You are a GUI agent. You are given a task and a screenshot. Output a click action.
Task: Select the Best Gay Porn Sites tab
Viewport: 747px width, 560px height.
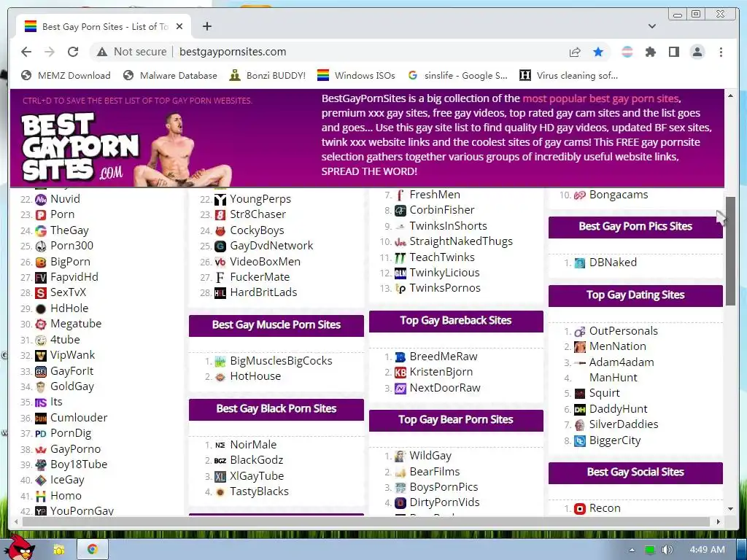(103, 27)
